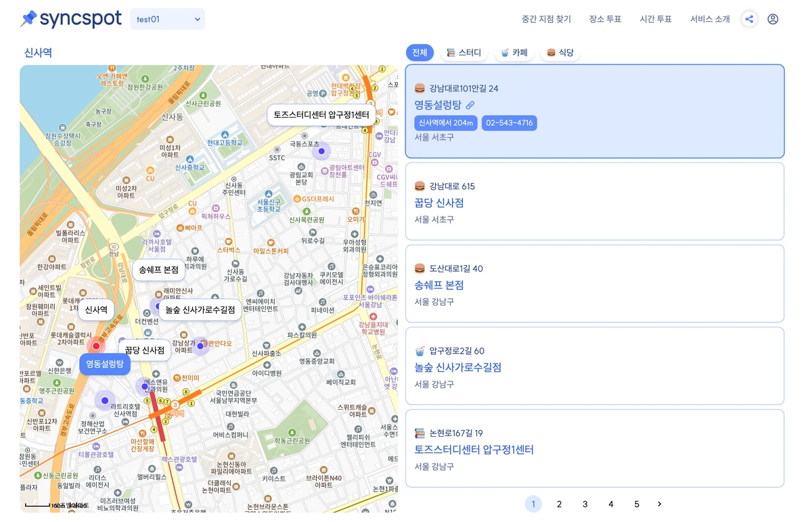Open the test01 room dropdown
Screen dimensions: 812x522
point(168,19)
